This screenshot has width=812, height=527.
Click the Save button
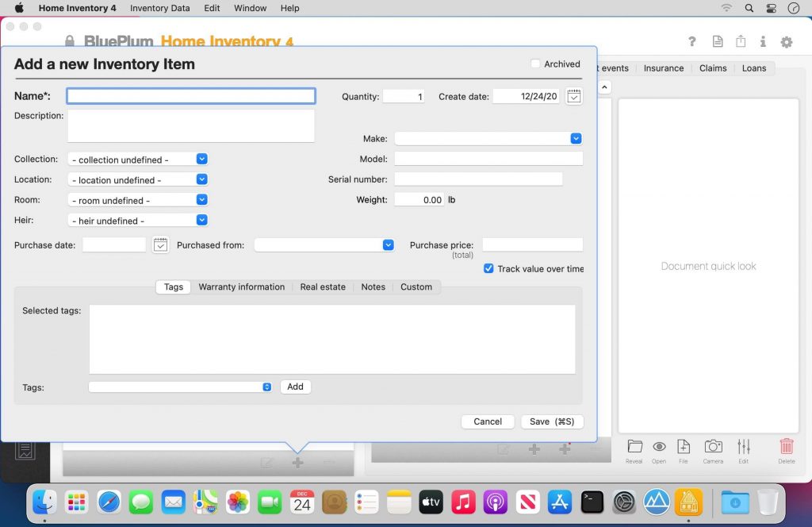coord(551,421)
